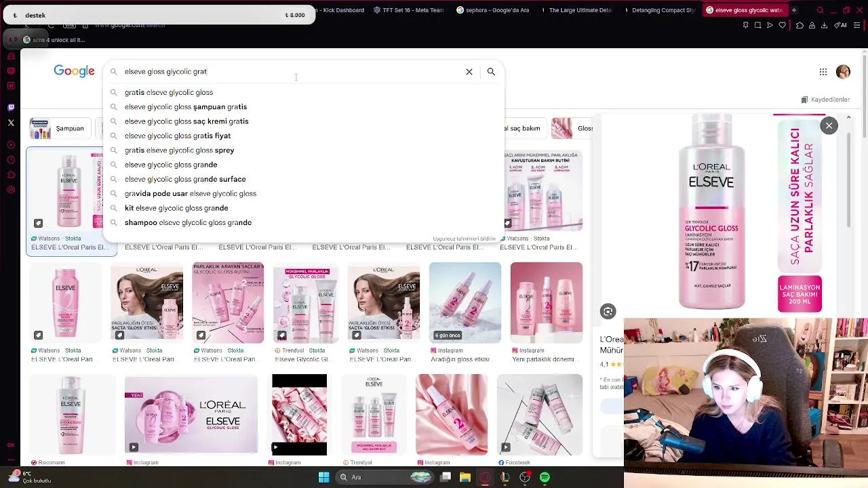868x488 pixels.
Task: Open the Rossmann Elseve bottle image result
Action: (71, 414)
